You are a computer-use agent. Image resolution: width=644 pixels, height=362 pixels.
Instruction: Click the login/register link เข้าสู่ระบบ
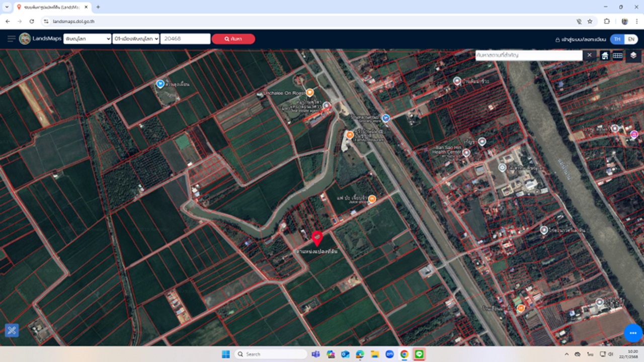click(581, 39)
